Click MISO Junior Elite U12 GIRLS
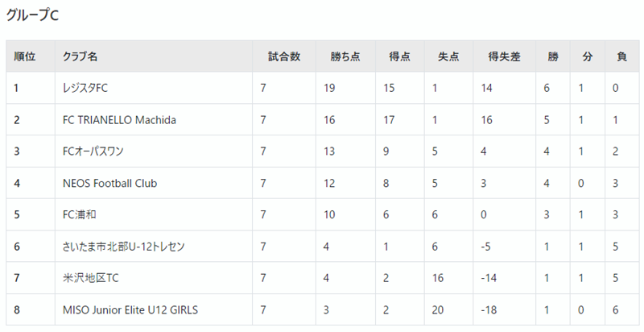This screenshot has width=644, height=332. (x=130, y=309)
